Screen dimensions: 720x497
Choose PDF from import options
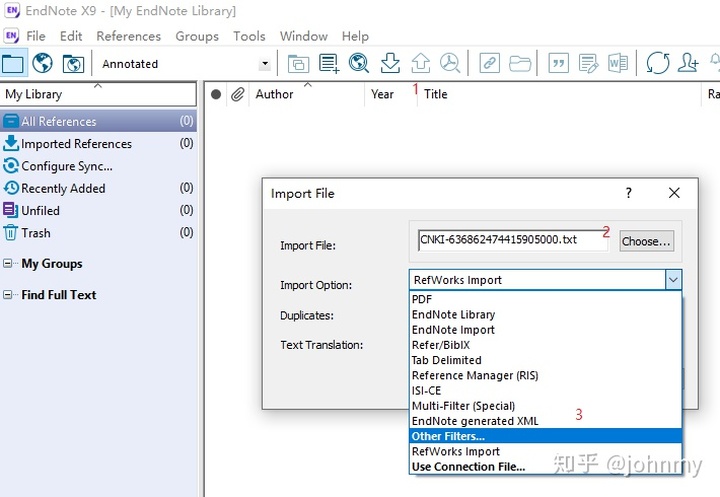546,299
